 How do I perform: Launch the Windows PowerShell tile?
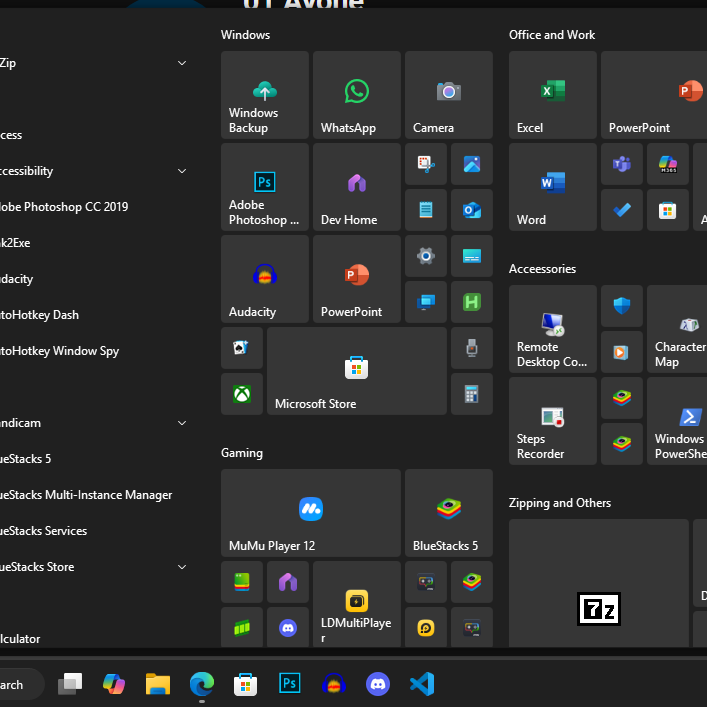pyautogui.click(x=677, y=421)
